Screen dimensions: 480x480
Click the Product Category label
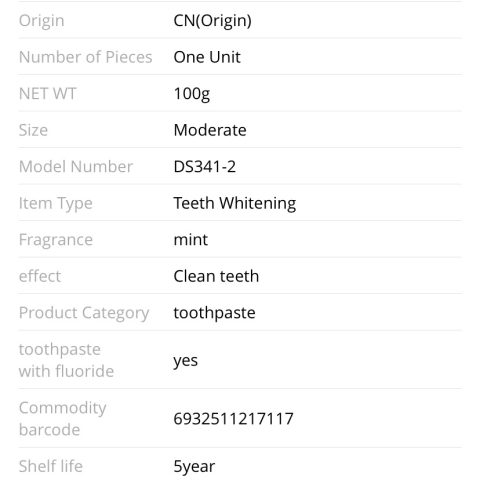(x=84, y=314)
